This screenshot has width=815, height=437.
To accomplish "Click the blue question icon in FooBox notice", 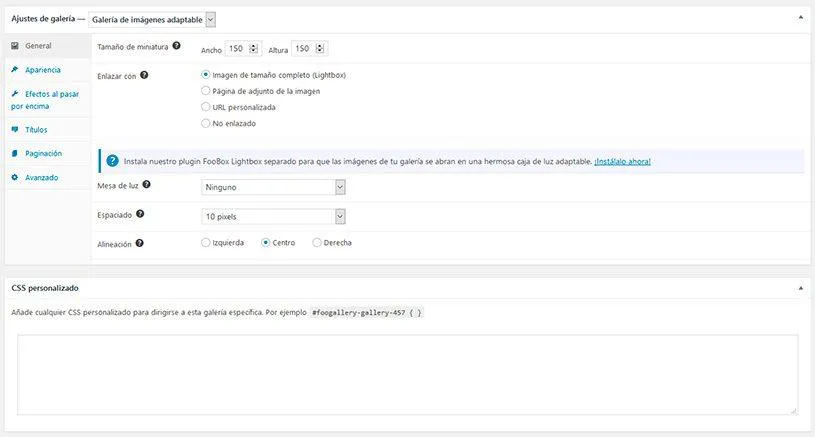I will click(x=112, y=160).
